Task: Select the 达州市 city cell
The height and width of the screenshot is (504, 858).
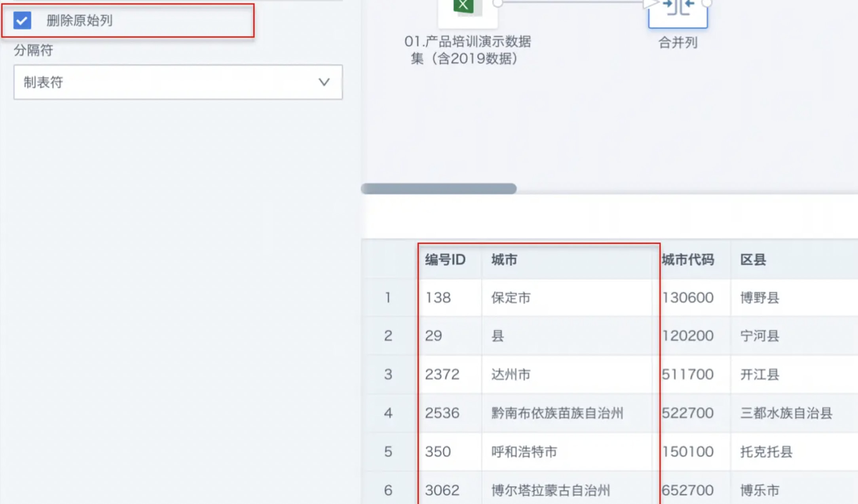Action: coord(566,374)
